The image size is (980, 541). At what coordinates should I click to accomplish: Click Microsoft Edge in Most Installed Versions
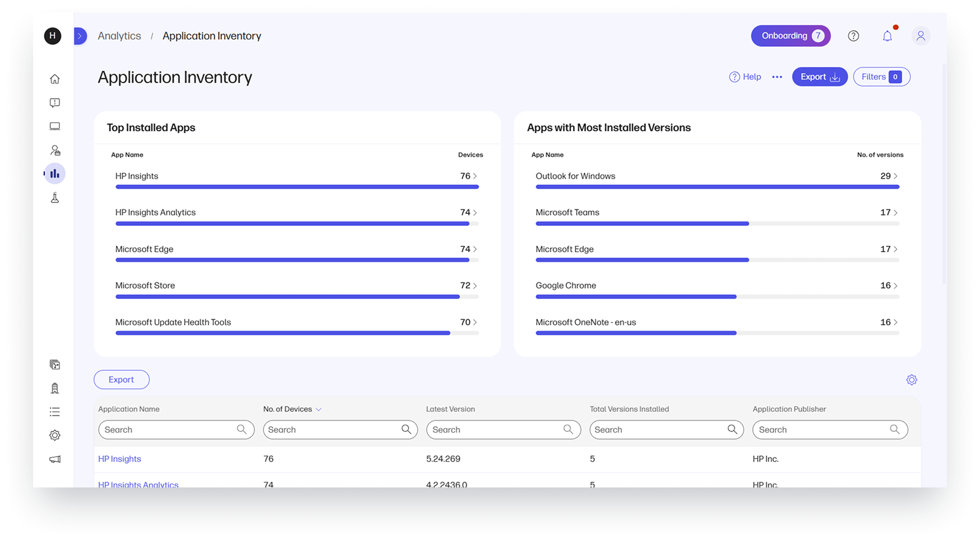coord(565,249)
